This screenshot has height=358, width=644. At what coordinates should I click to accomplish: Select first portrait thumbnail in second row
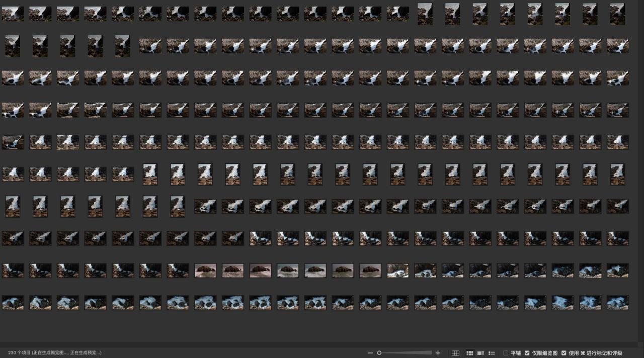(13, 46)
